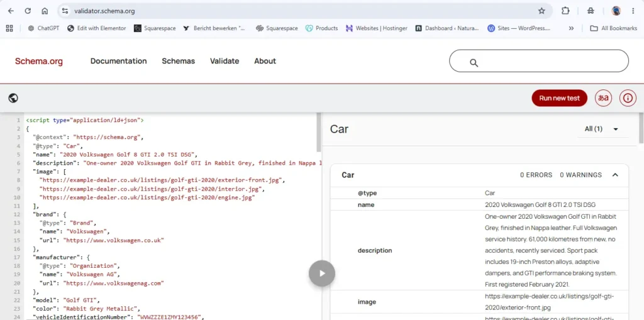Click the code line containing "@type": "Car"

tap(57, 146)
